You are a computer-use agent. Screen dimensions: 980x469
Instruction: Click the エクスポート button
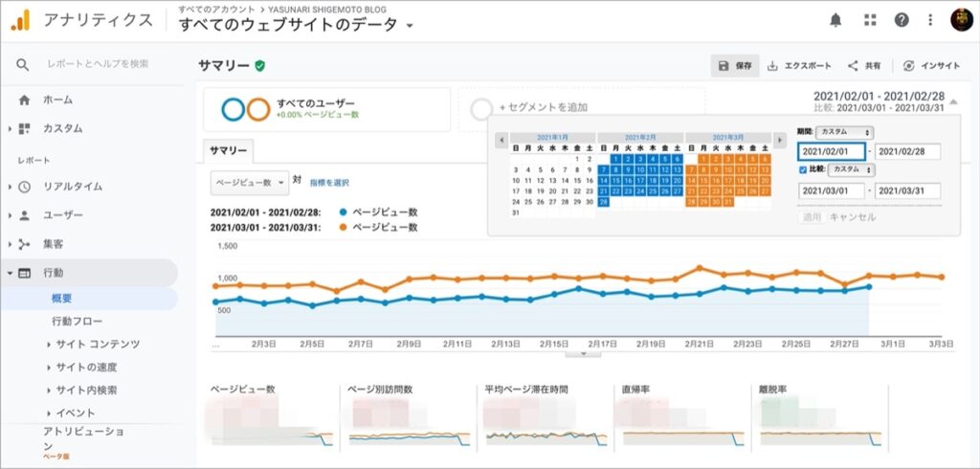coord(799,66)
